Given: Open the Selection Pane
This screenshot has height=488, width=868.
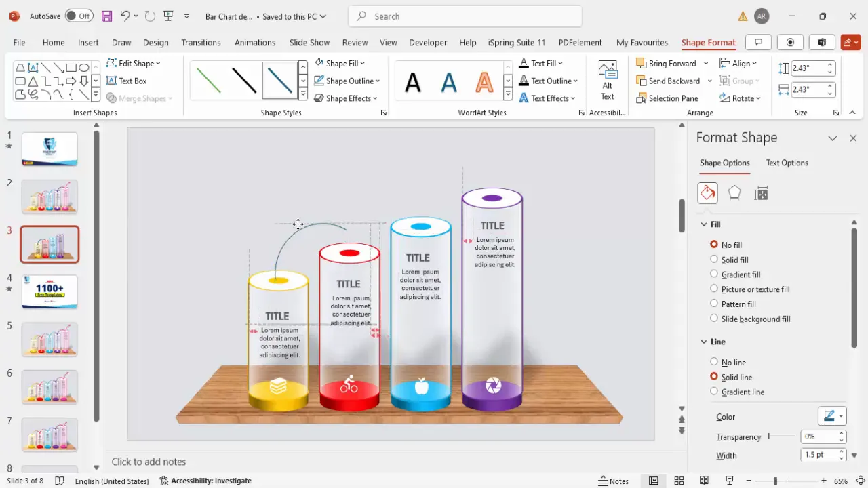Looking at the screenshot, I should point(667,98).
